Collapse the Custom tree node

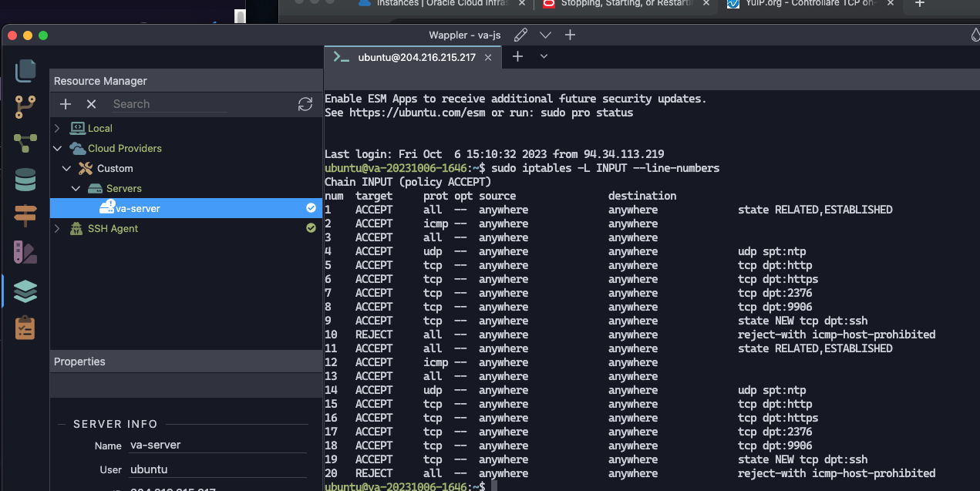click(66, 168)
